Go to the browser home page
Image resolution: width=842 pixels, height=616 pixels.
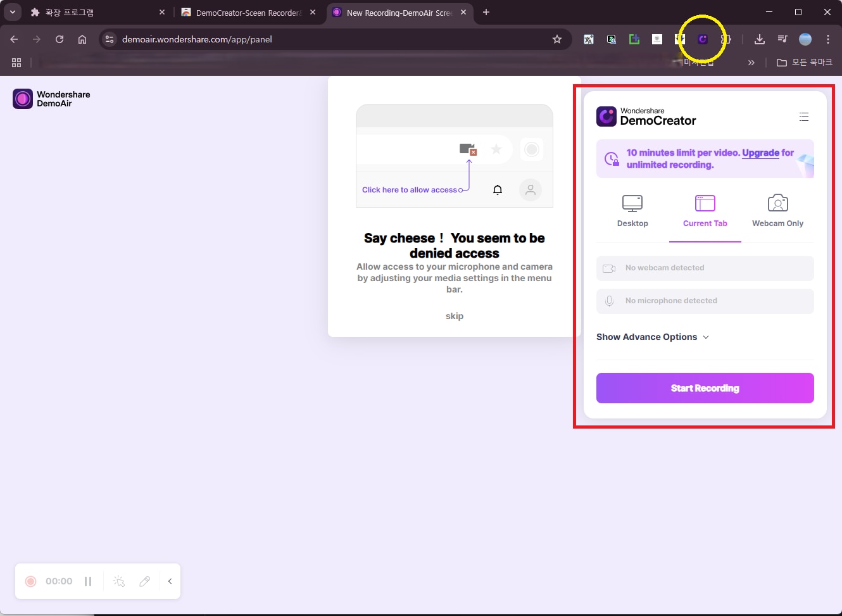tap(82, 39)
